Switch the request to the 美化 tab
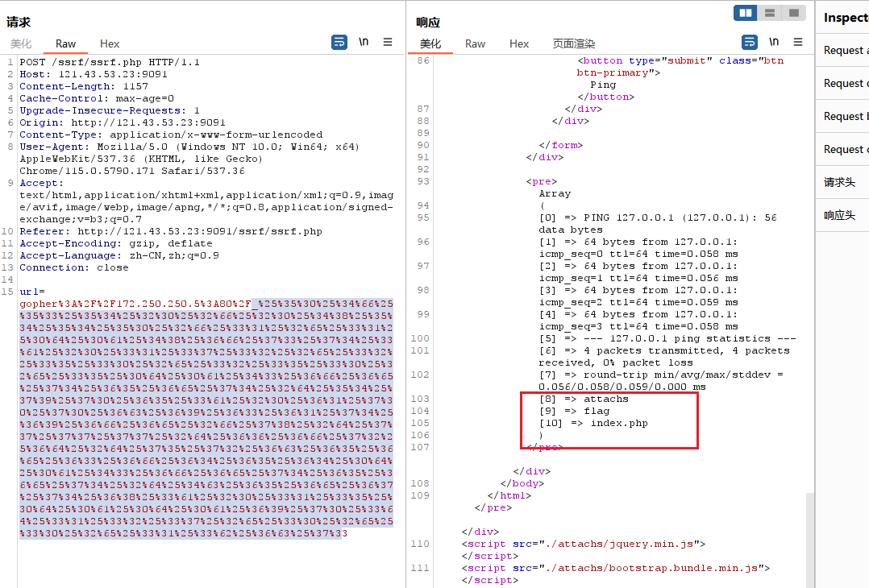The width and height of the screenshot is (869, 588). click(21, 43)
